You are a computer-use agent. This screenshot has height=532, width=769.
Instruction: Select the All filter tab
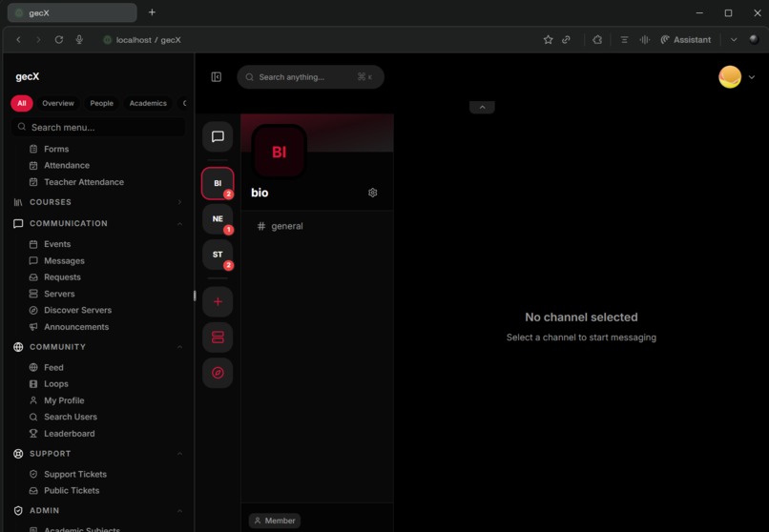point(22,103)
